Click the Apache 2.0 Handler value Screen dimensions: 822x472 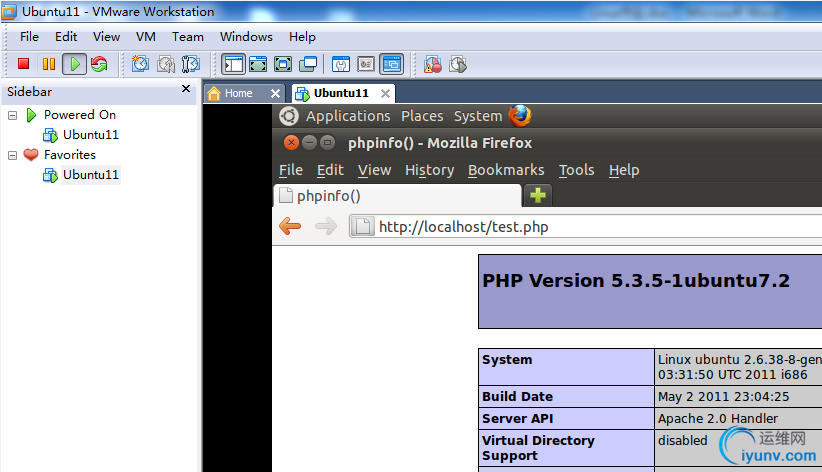(718, 419)
